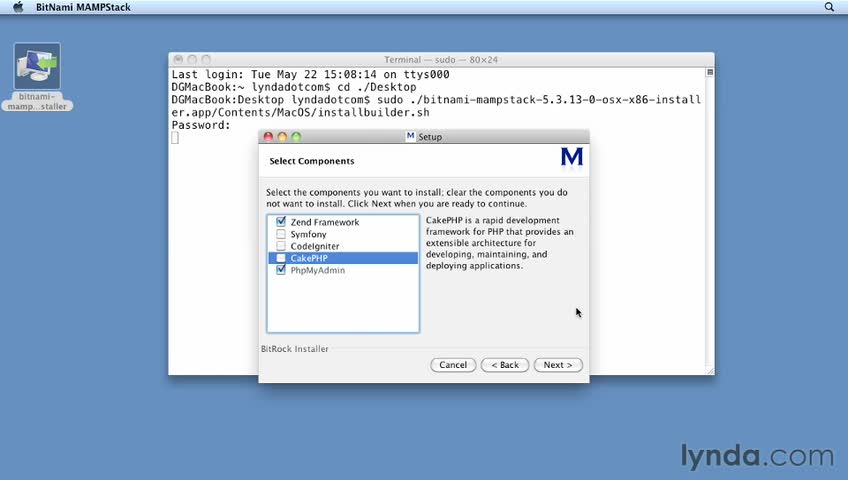Click the 'cd ./Desktop' command line in Terminal
Image resolution: width=848 pixels, height=480 pixels.
(294, 87)
